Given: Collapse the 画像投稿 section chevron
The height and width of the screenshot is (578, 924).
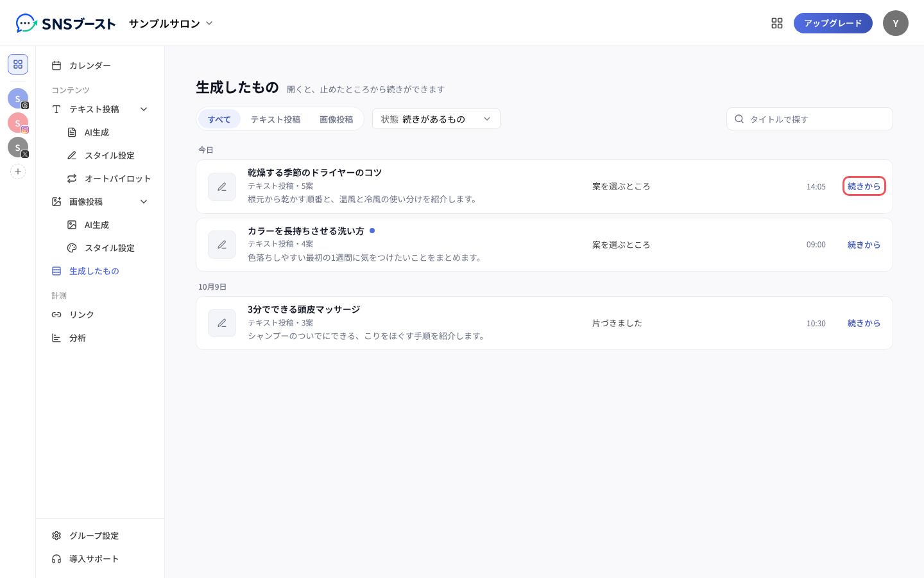Looking at the screenshot, I should pos(144,202).
